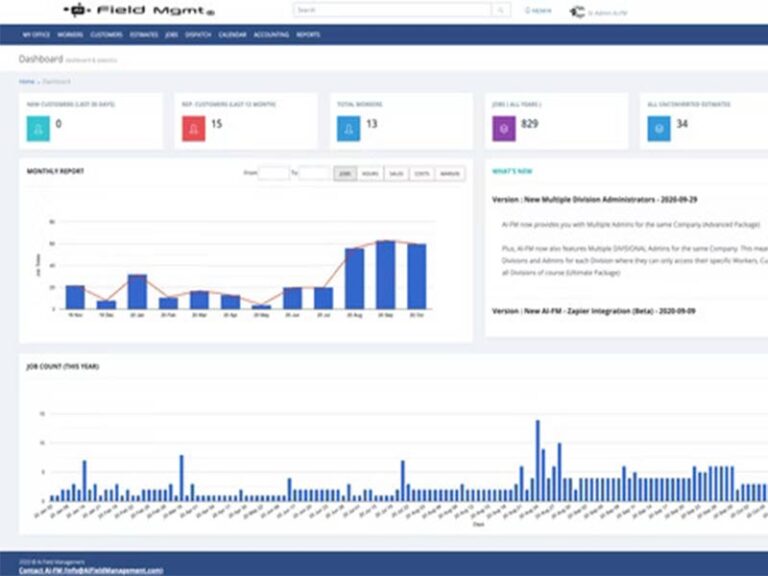Viewport: 768px width, 576px height.
Task: Click the admin profile avatar icon
Action: [577, 12]
